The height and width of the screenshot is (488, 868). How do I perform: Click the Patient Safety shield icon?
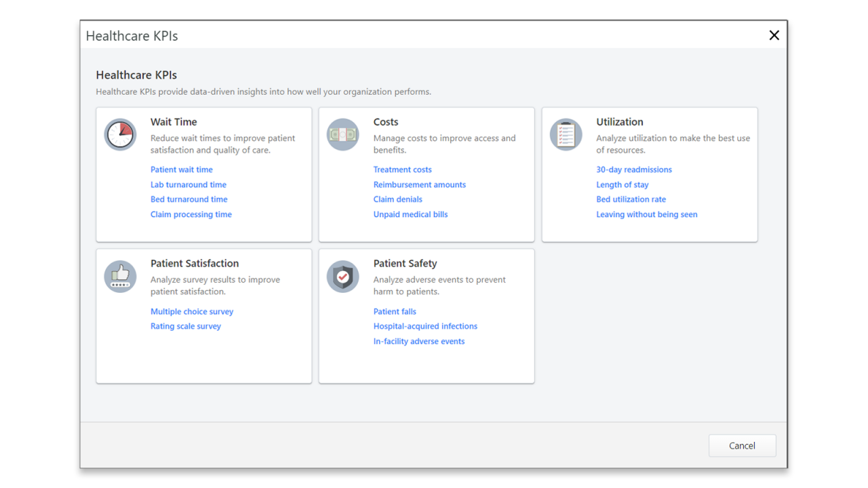click(342, 276)
